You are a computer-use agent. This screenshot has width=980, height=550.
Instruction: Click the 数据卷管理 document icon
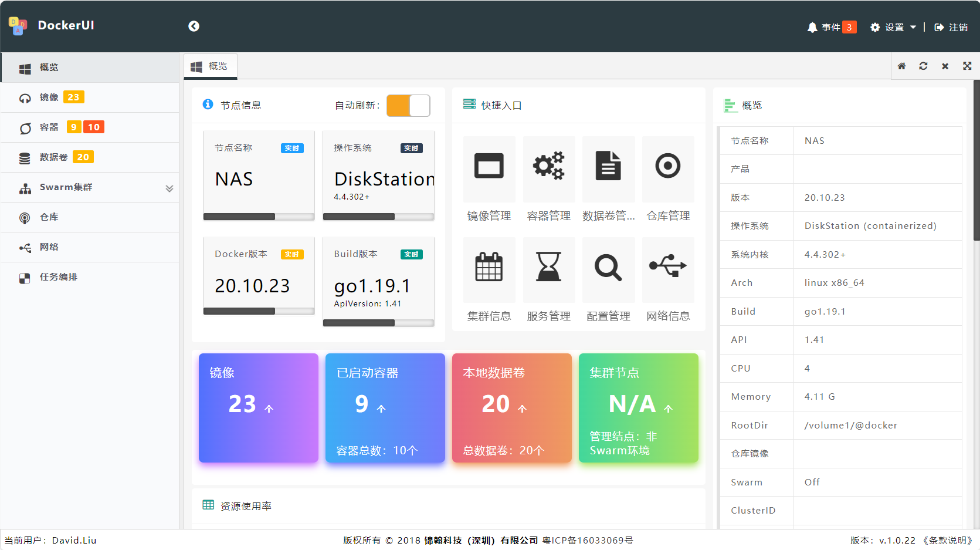(x=608, y=167)
